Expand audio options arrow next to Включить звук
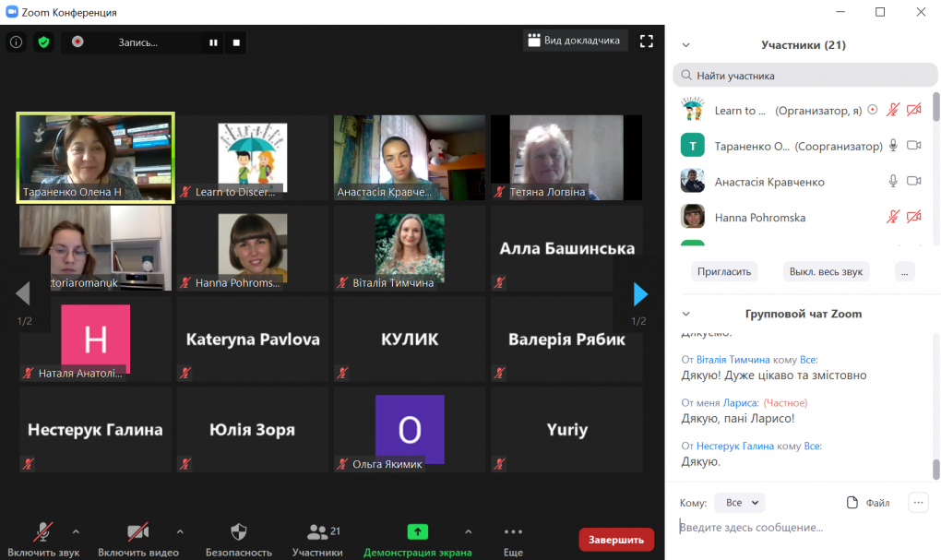The height and width of the screenshot is (560, 941). point(76,531)
